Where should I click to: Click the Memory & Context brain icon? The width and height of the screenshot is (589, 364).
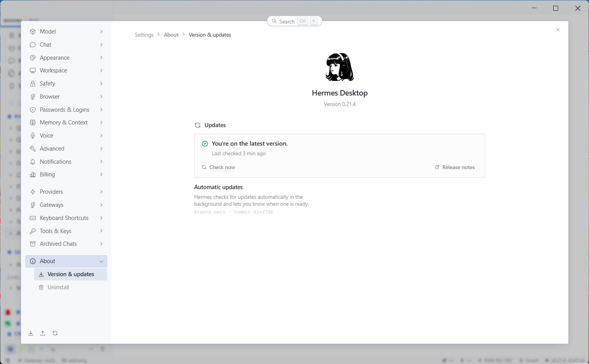33,122
